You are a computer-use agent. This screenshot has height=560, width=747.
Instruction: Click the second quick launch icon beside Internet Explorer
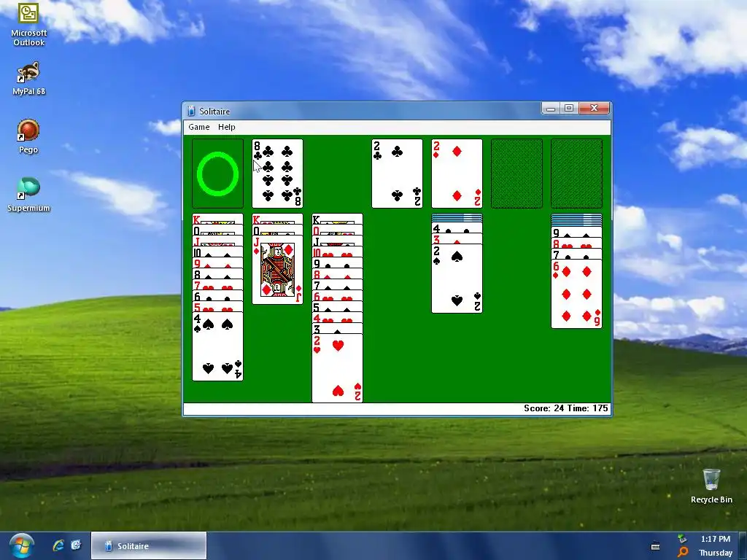click(76, 545)
